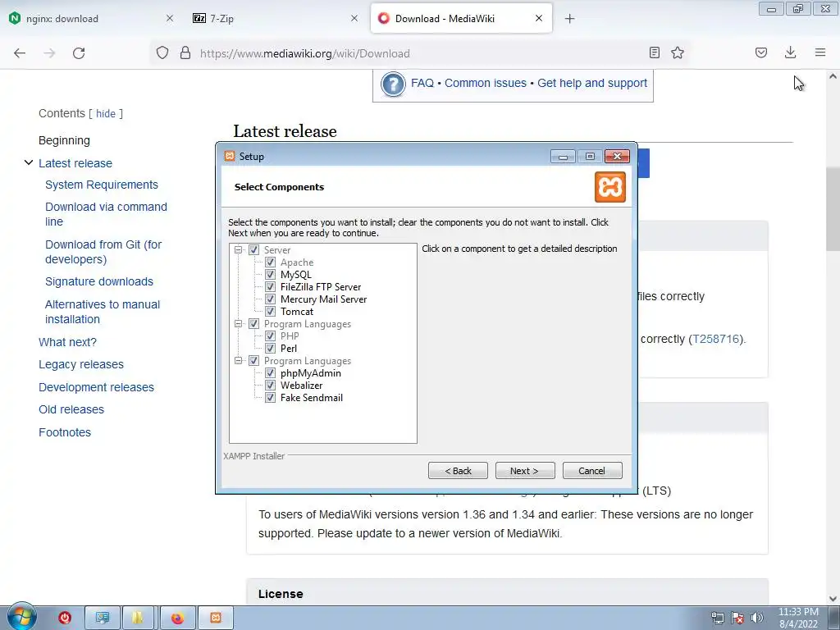Image resolution: width=840 pixels, height=630 pixels.
Task: Go to System Requirements in contents
Action: (x=102, y=185)
